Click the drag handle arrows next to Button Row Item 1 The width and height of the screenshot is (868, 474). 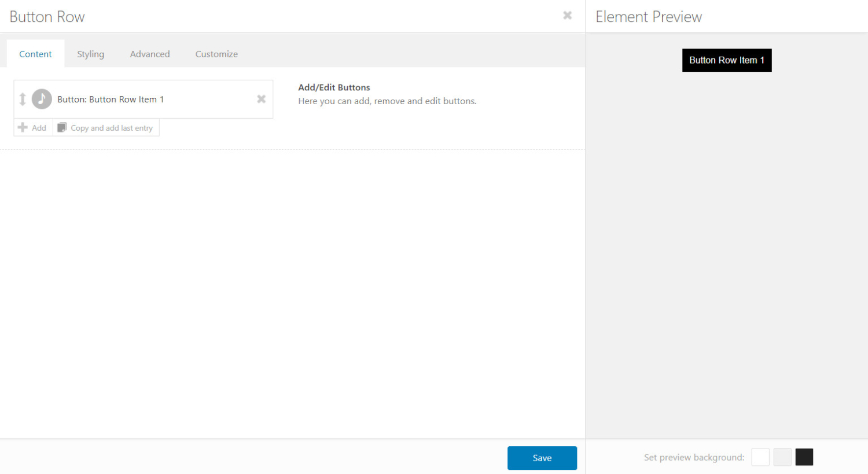click(x=23, y=98)
